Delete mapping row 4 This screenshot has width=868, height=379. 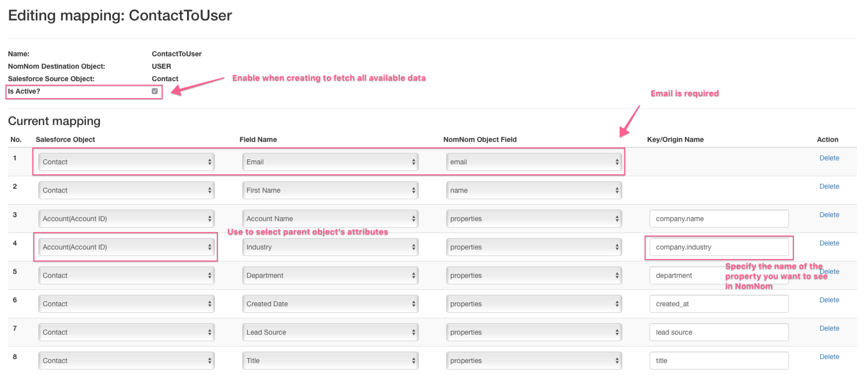pyautogui.click(x=829, y=243)
